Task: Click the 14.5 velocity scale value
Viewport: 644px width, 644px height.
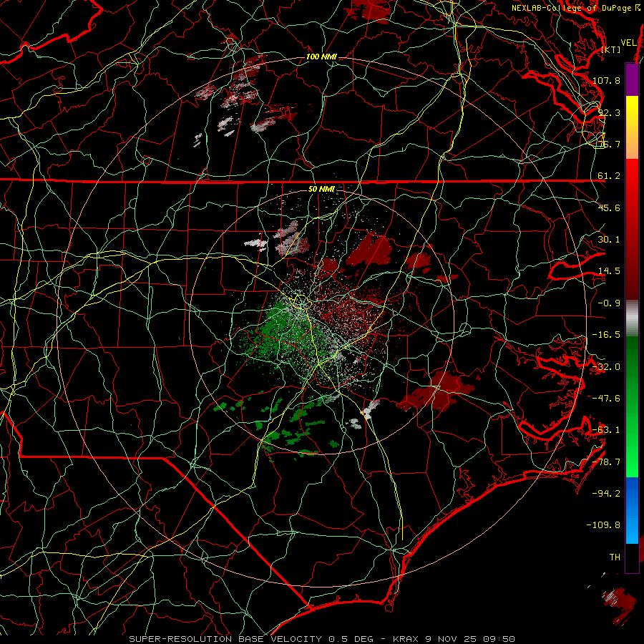Action: click(609, 271)
